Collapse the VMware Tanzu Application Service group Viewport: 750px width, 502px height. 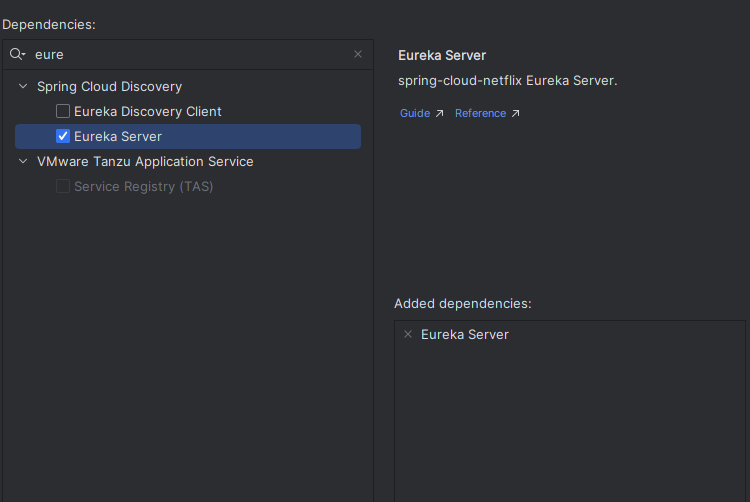[x=22, y=161]
